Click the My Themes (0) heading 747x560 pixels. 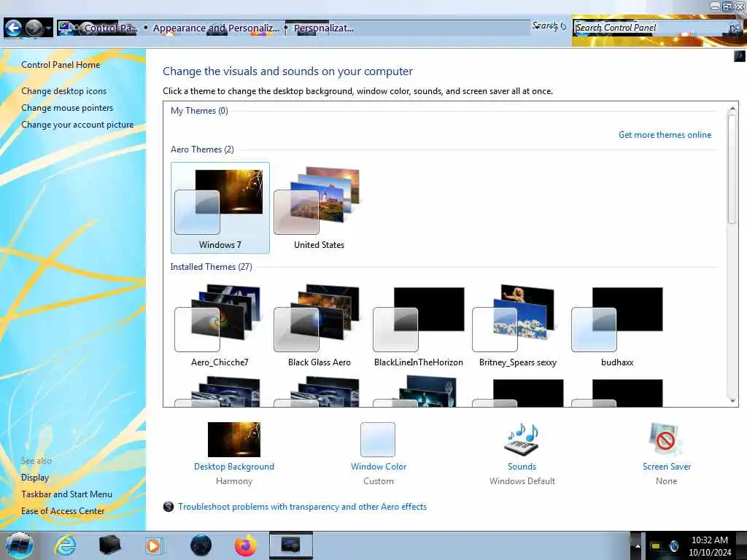(x=199, y=111)
